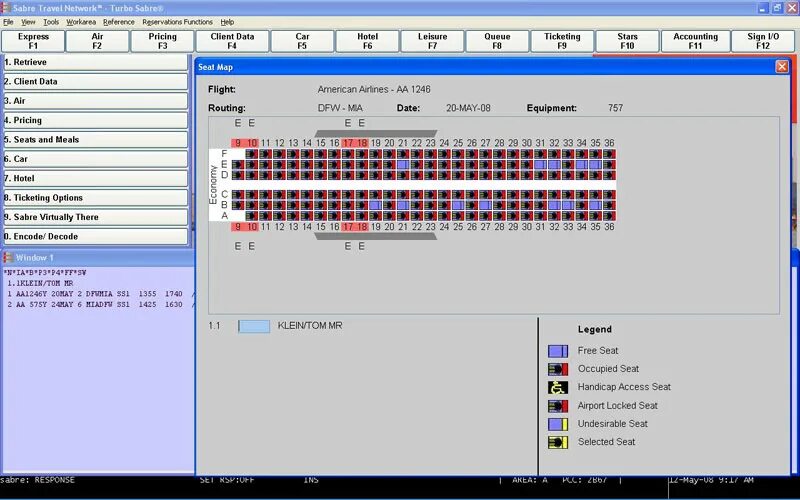Click the Undesirable Seat legend icon
This screenshot has height=500, width=800.
558,424
